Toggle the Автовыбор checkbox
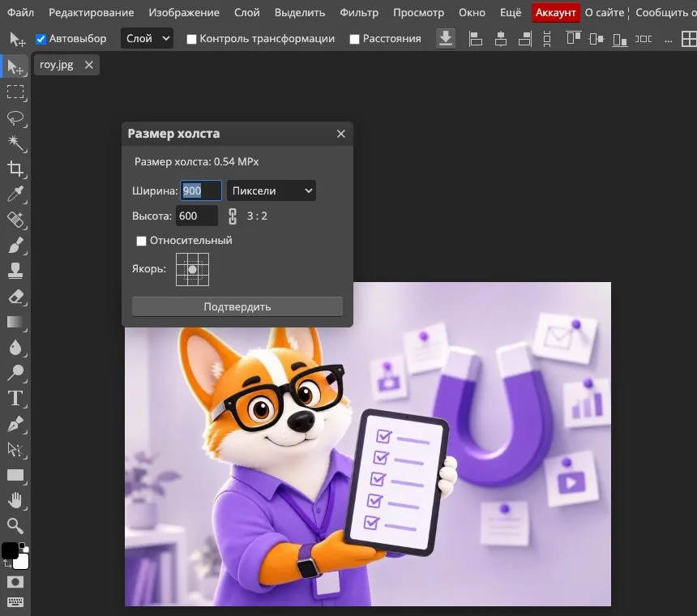The image size is (697, 616). (x=41, y=39)
